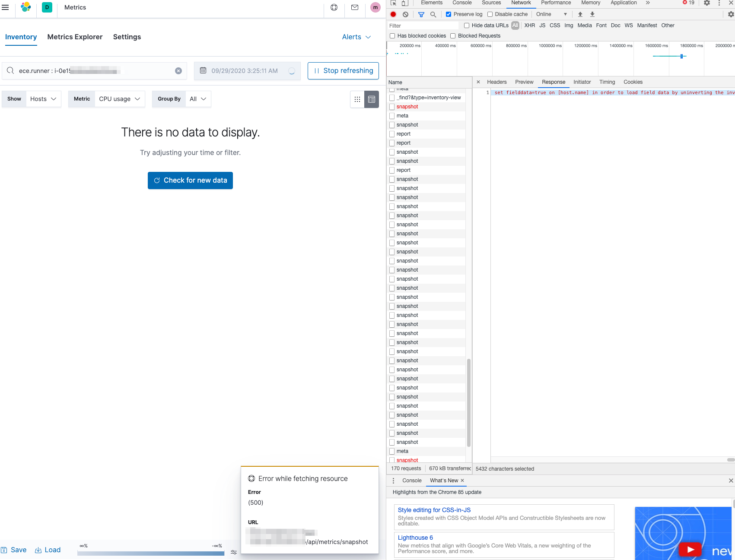
Task: Stop network recording with red record icon
Action: coord(393,14)
